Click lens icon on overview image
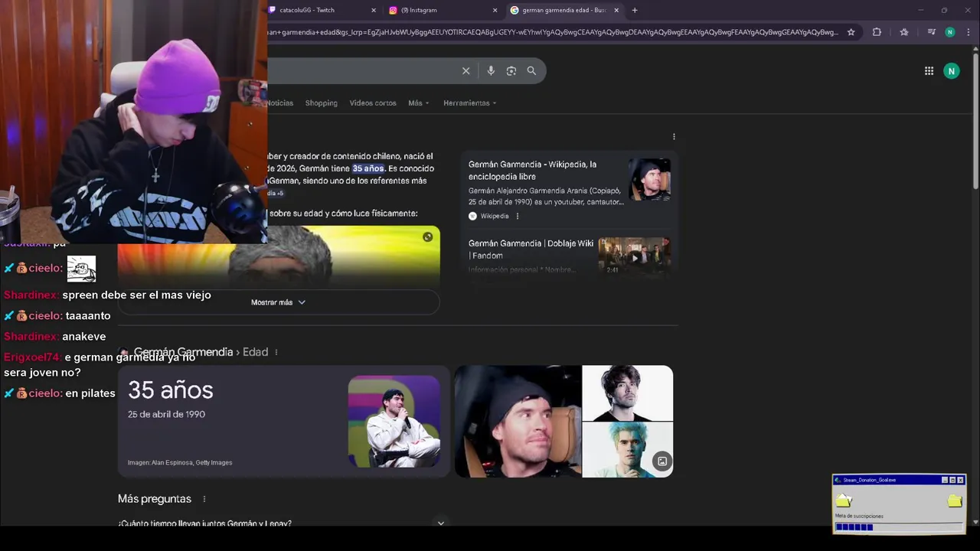This screenshot has width=980, height=551. [427, 236]
